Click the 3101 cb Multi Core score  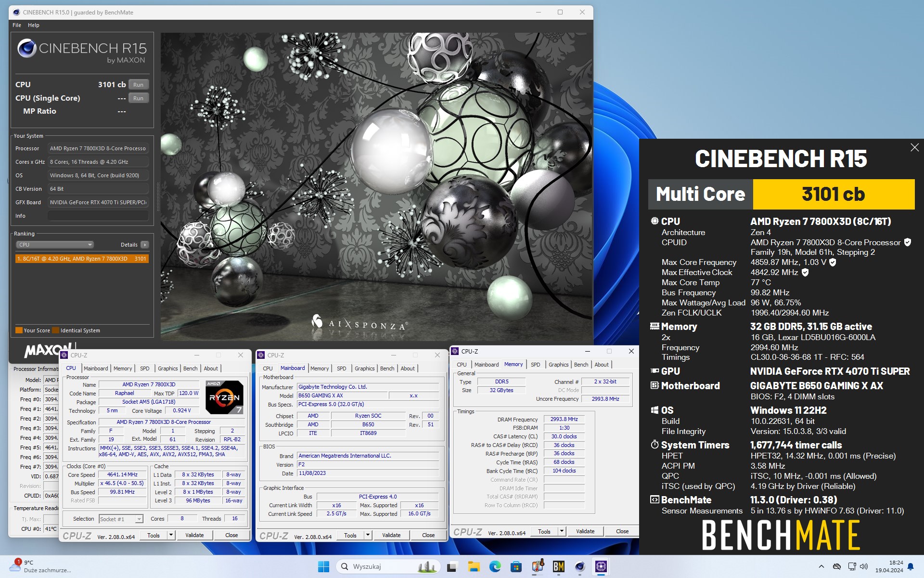pyautogui.click(x=833, y=194)
